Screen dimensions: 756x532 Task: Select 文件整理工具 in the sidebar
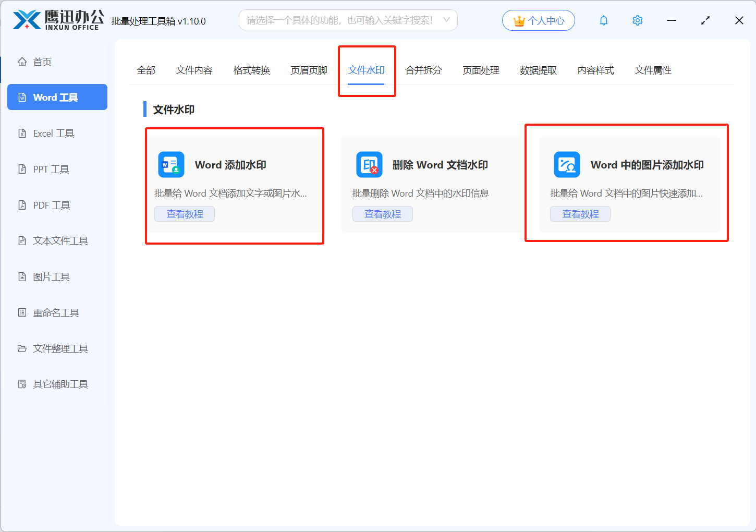coord(57,348)
